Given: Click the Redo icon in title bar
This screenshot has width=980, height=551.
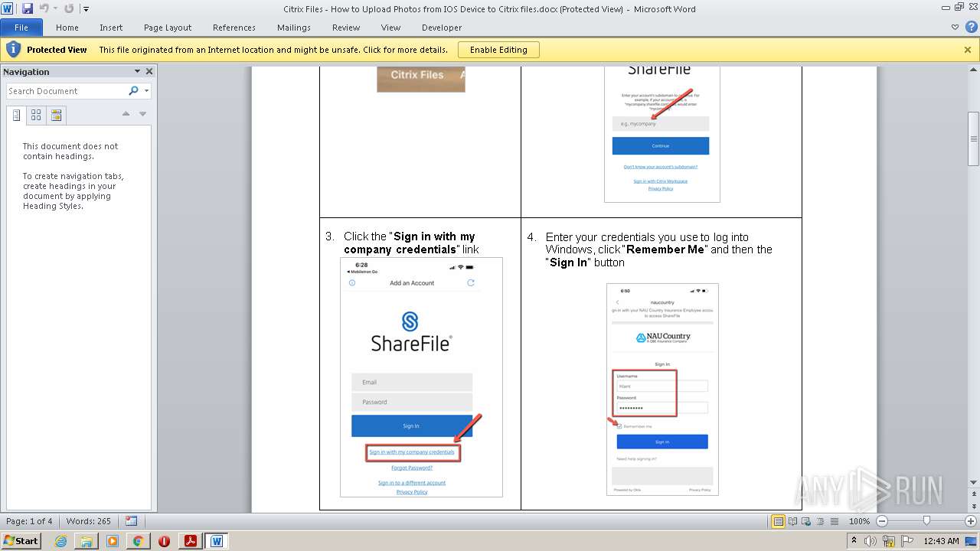Looking at the screenshot, I should pyautogui.click(x=69, y=8).
